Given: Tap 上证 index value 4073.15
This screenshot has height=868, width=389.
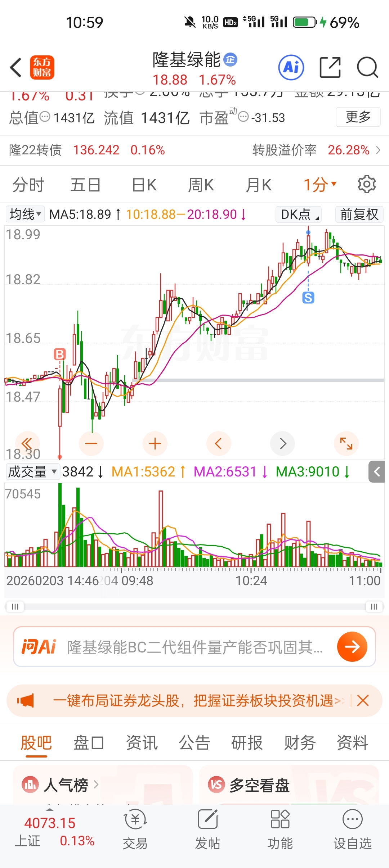Looking at the screenshot, I should tap(50, 823).
